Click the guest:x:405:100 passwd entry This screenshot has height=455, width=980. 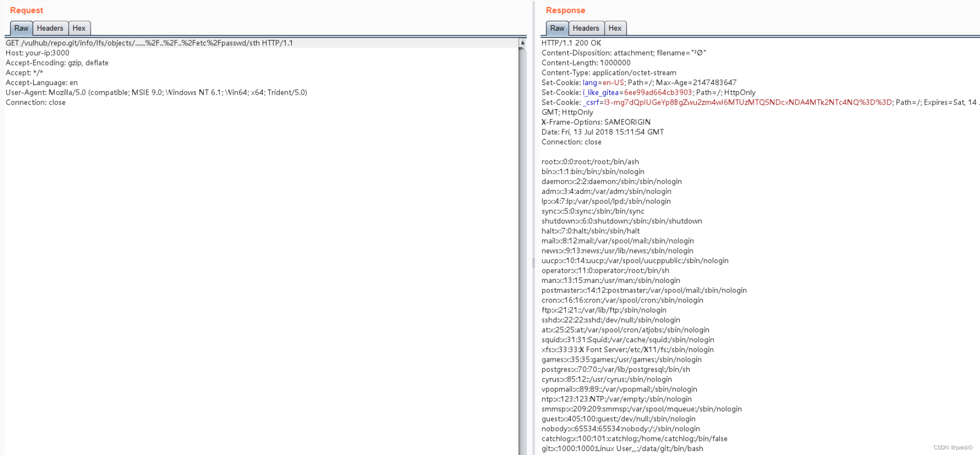click(619, 419)
